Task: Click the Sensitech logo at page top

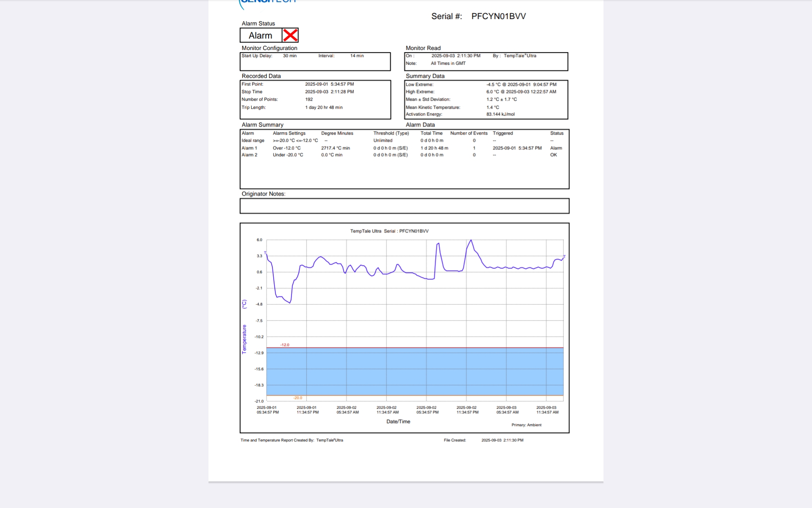Action: click(x=268, y=2)
